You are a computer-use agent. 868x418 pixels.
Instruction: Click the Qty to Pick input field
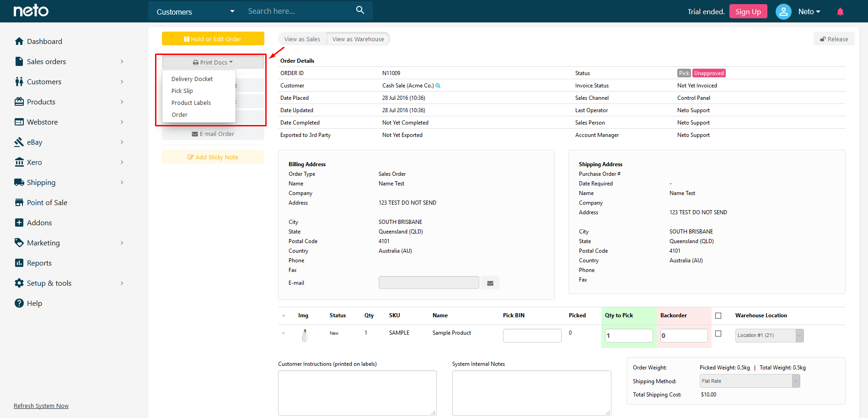point(629,335)
